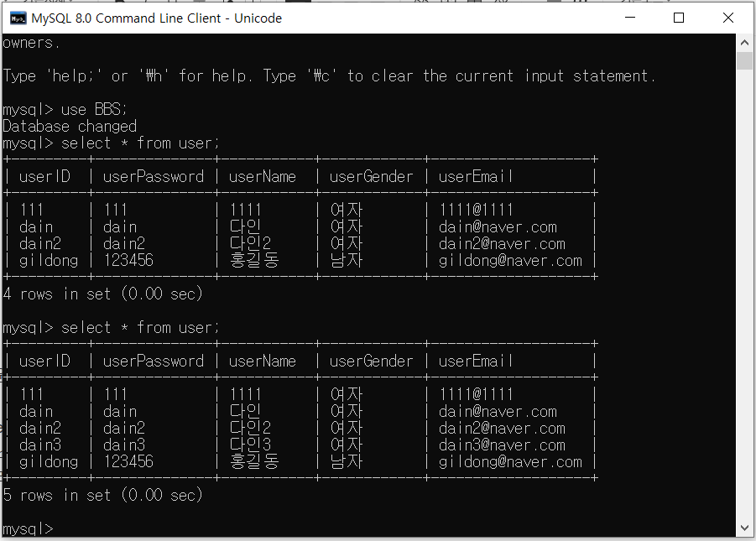756x541 pixels.
Task: Click 'userGender' header in the first table
Action: tap(371, 176)
